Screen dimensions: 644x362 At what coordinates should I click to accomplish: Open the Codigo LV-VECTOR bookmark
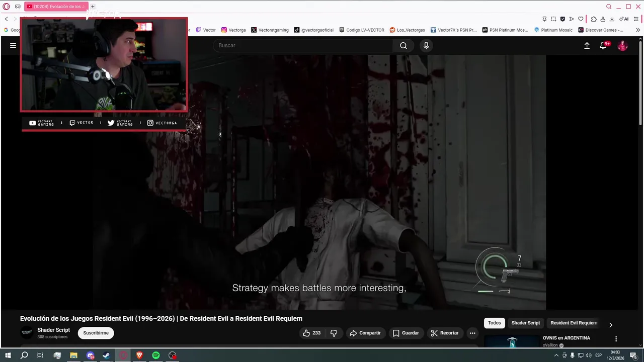[361, 30]
